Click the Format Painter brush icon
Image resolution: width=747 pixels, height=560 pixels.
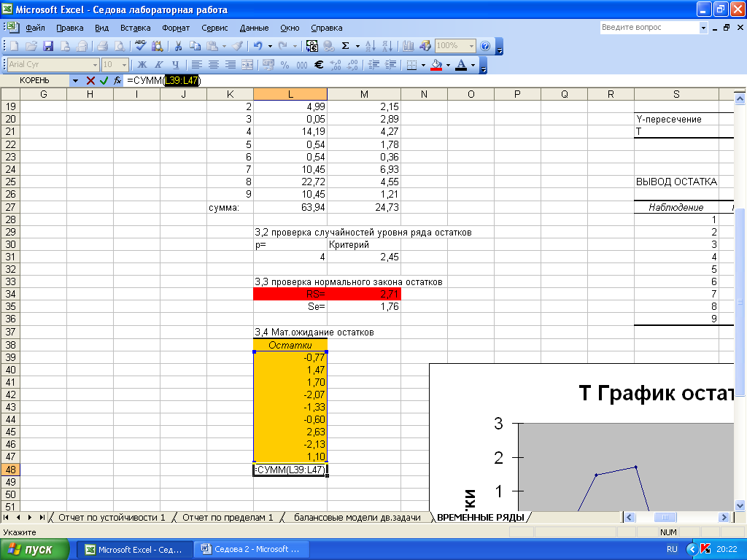pos(237,46)
